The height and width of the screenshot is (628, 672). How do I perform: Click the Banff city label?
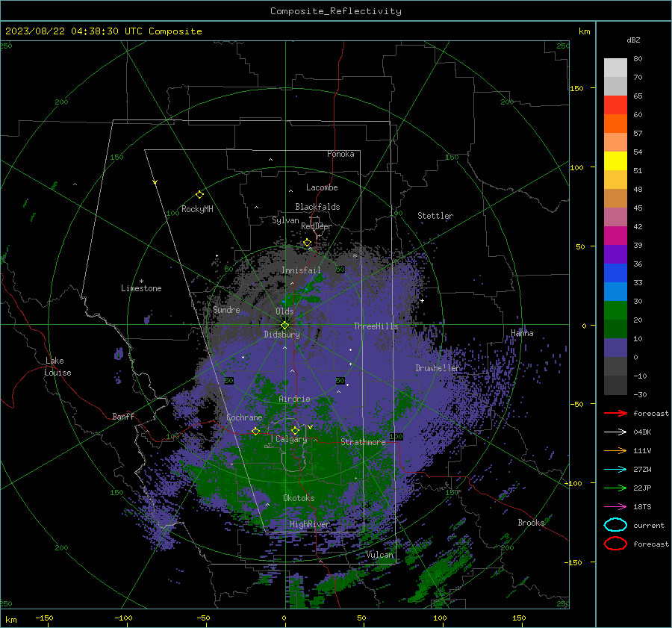tap(123, 416)
